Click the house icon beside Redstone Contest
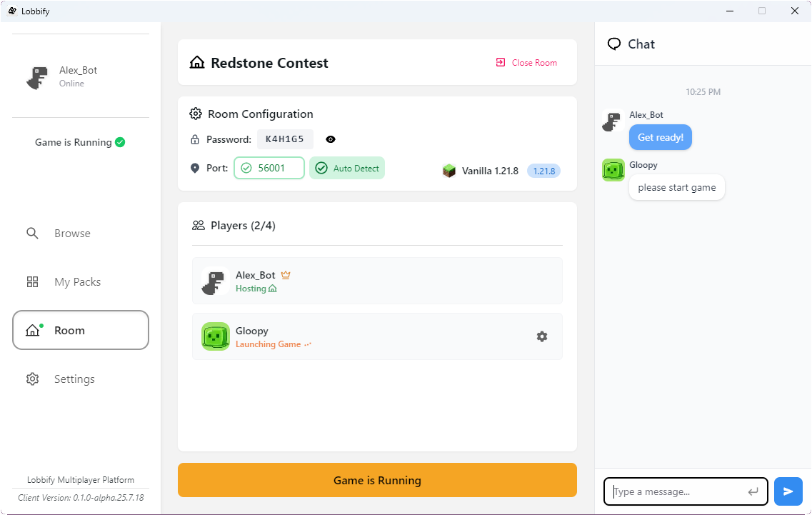 tap(197, 63)
